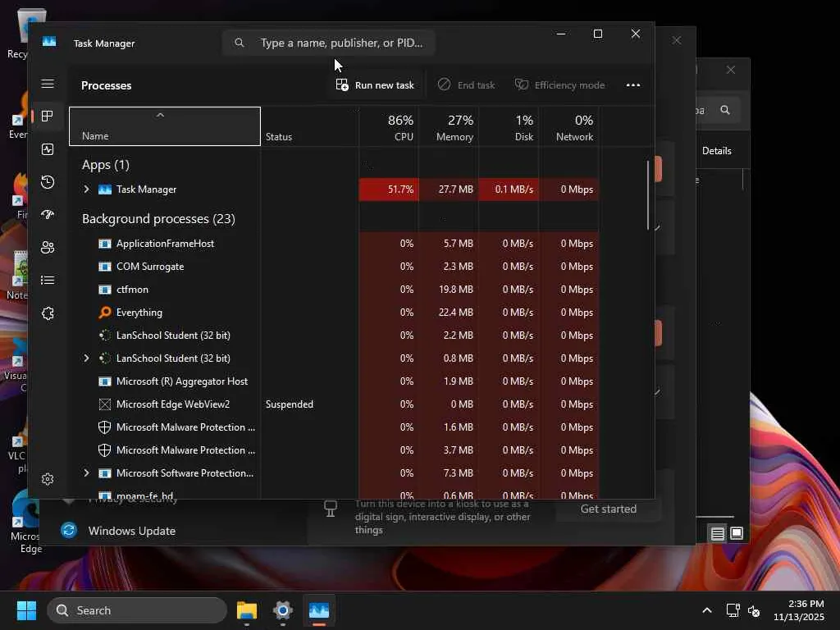
Task: Open Task Manager settings gear icon
Action: [x=48, y=479]
